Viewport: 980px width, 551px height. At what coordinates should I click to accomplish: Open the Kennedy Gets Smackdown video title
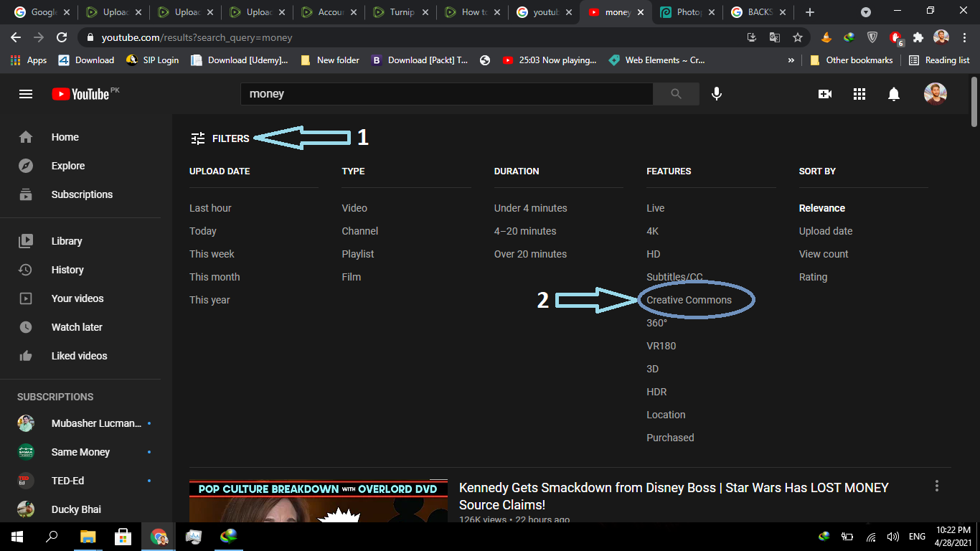[x=674, y=496]
